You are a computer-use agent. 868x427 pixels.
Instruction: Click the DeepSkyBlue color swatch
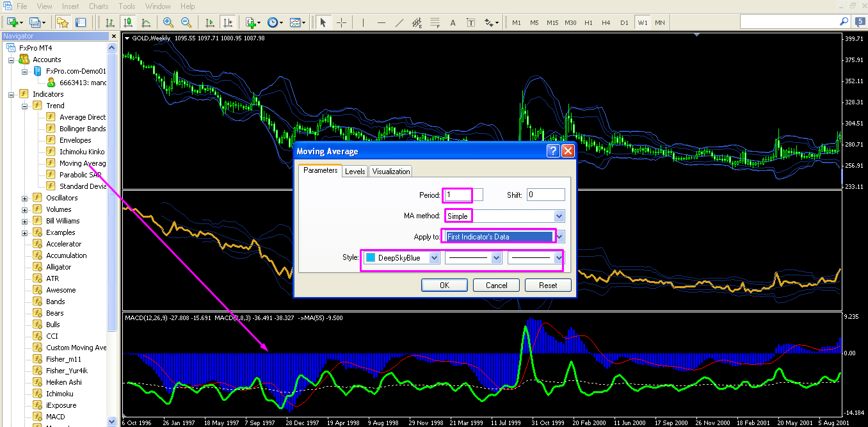(x=371, y=258)
